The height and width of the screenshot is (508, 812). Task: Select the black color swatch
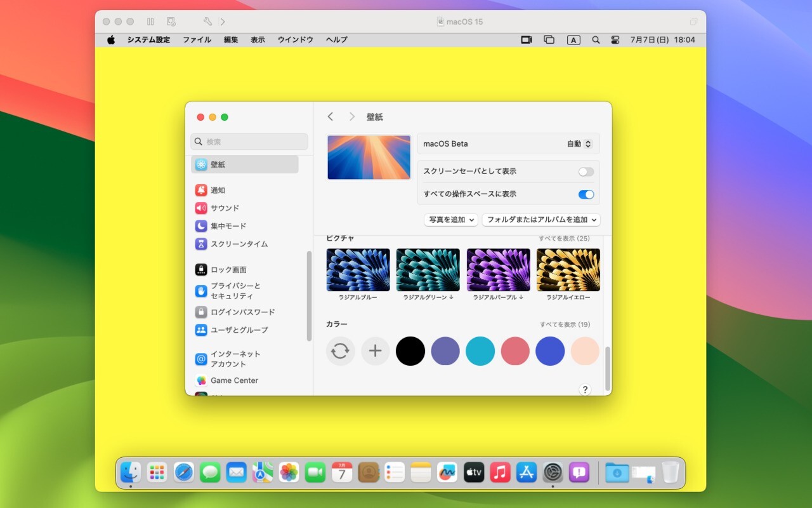coord(410,351)
